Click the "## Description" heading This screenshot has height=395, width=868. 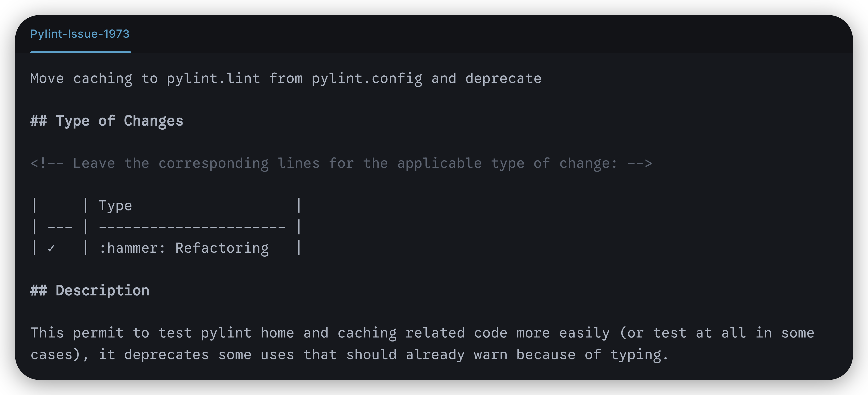pos(90,291)
